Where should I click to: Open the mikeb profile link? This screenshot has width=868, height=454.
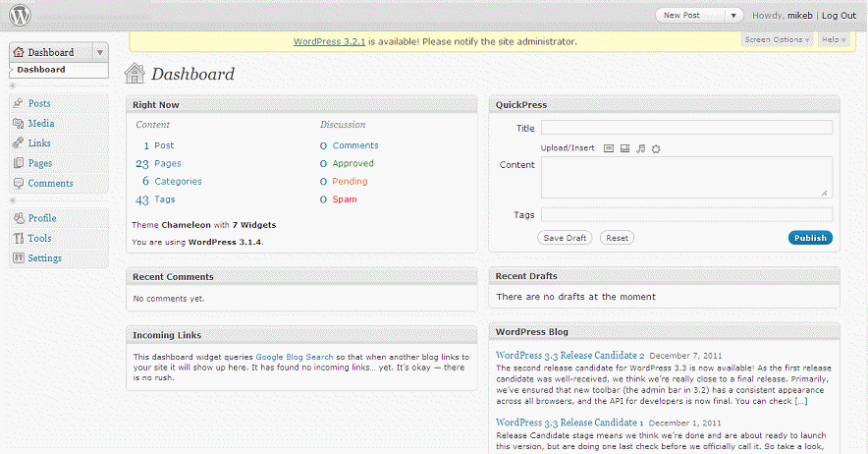(800, 16)
